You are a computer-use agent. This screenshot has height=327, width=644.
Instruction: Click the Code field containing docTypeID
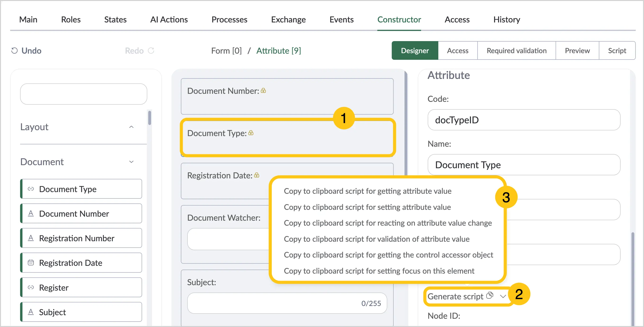pyautogui.click(x=524, y=120)
